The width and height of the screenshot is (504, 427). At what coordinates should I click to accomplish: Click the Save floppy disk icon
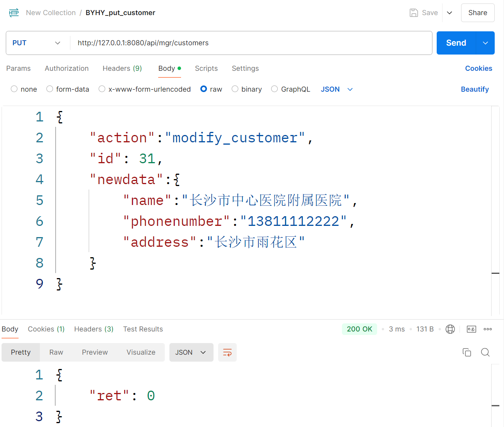[x=413, y=13]
